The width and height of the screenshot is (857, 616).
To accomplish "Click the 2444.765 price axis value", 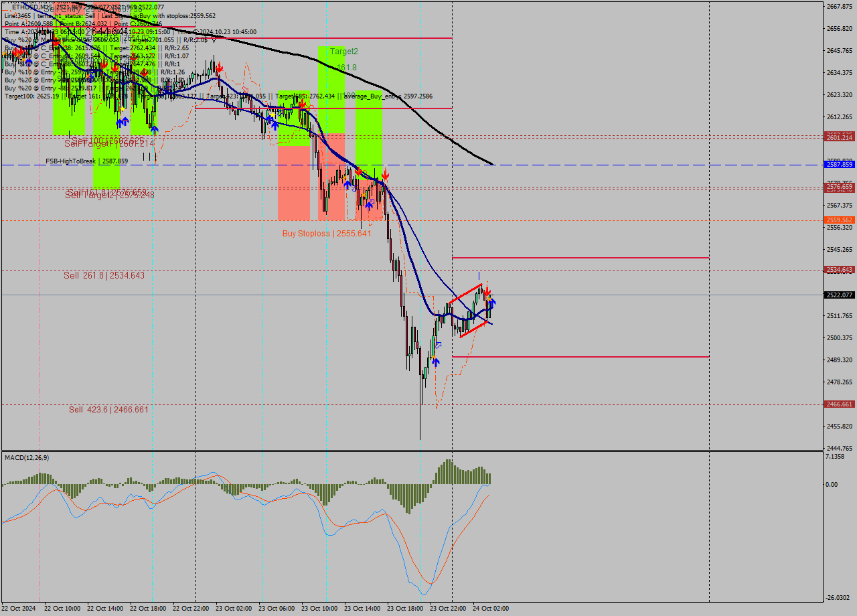I will tap(840, 448).
